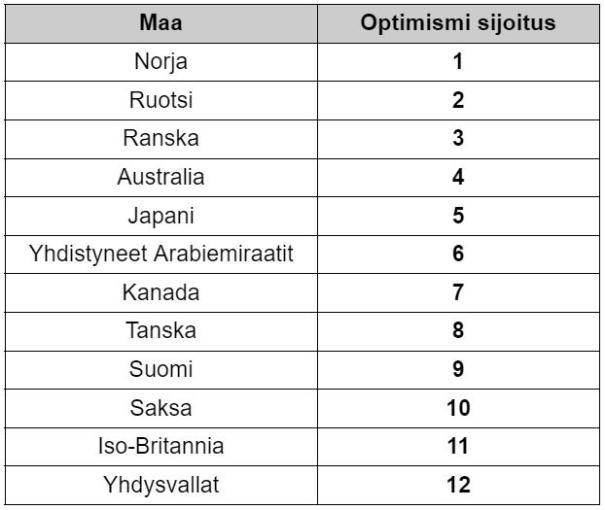The height and width of the screenshot is (510, 605).
Task: Click the 'Japani' cell
Action: 160,215
